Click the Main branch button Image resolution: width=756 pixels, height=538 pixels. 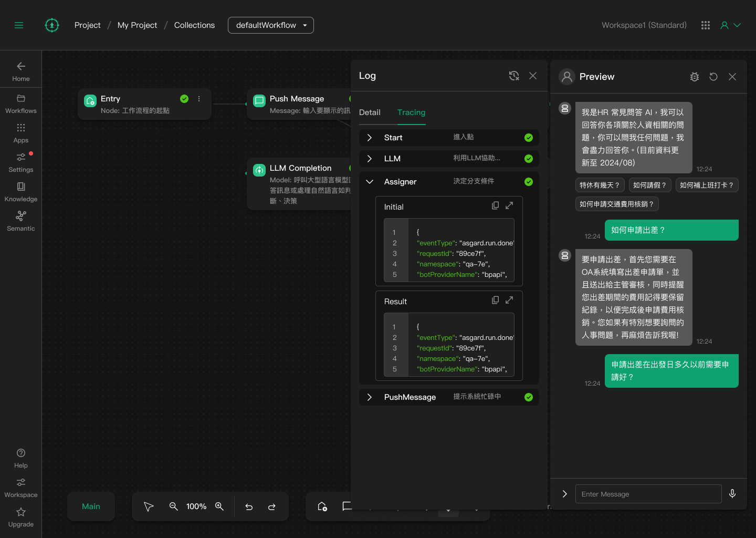[x=91, y=506]
